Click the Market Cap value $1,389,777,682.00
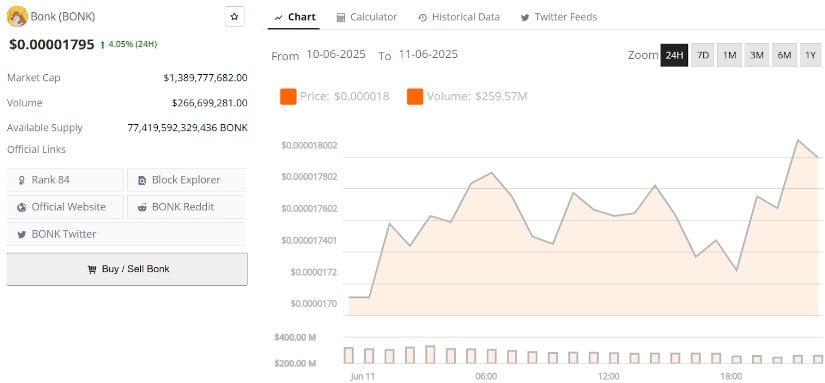The image size is (825, 383). tap(205, 78)
